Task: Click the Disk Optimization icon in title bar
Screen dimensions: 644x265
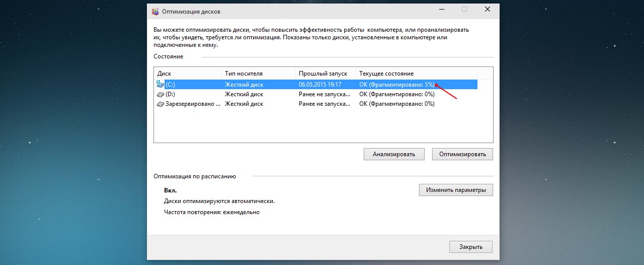Action: click(x=155, y=11)
